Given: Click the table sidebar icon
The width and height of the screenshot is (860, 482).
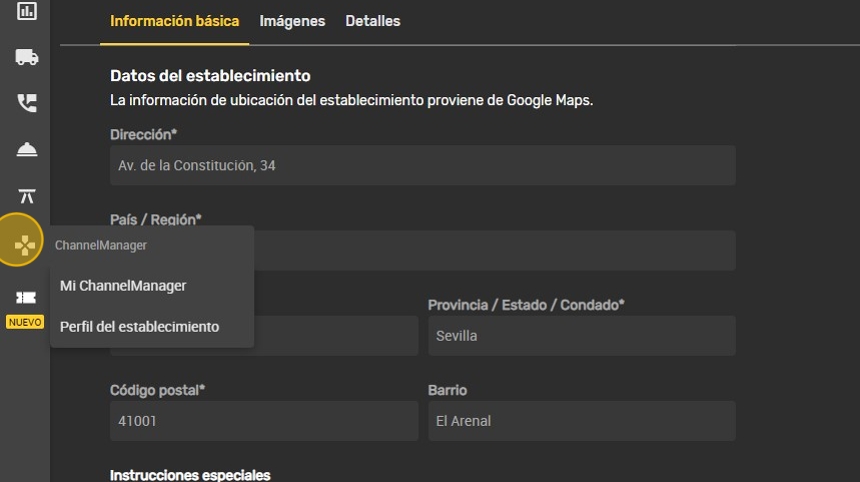Looking at the screenshot, I should (26, 195).
